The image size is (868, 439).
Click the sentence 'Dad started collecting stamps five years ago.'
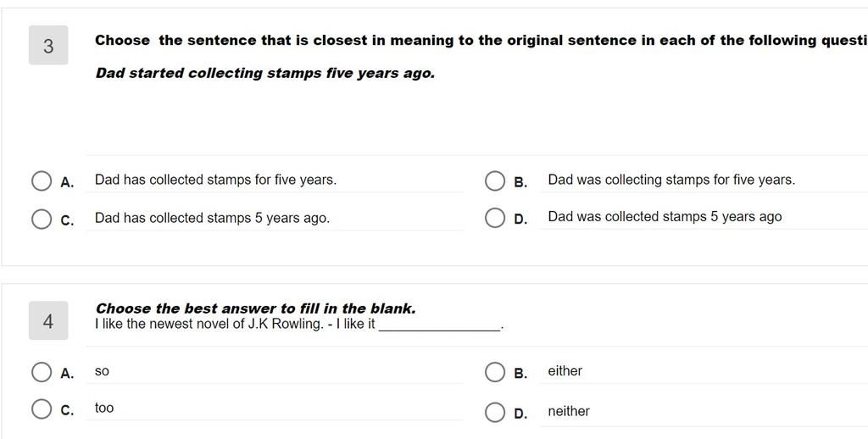(x=265, y=73)
